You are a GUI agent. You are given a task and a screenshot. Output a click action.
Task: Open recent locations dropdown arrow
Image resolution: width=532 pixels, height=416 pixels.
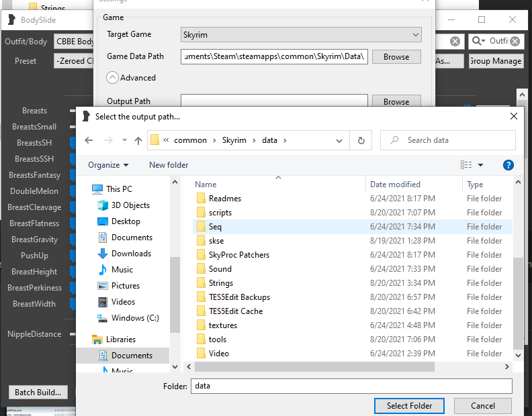pos(124,140)
